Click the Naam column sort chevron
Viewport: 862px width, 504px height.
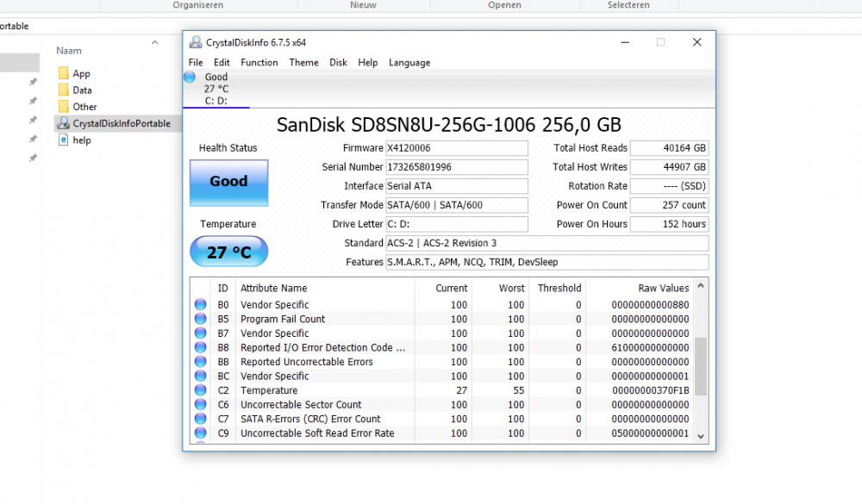point(155,42)
